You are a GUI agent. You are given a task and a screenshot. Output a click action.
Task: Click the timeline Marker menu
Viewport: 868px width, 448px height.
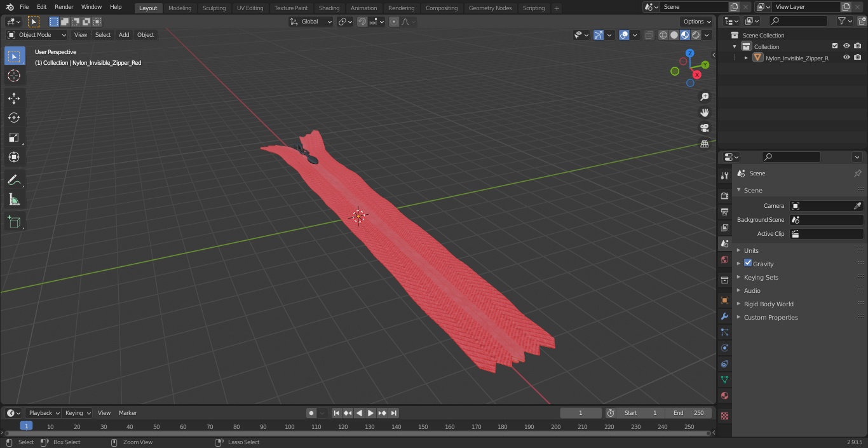click(128, 413)
